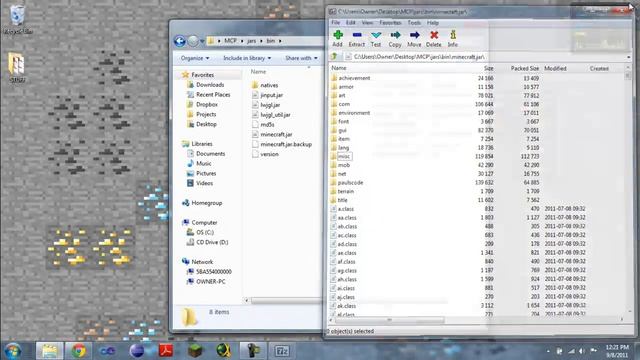Select the a.class file
This screenshot has width=640, height=360.
[346, 209]
